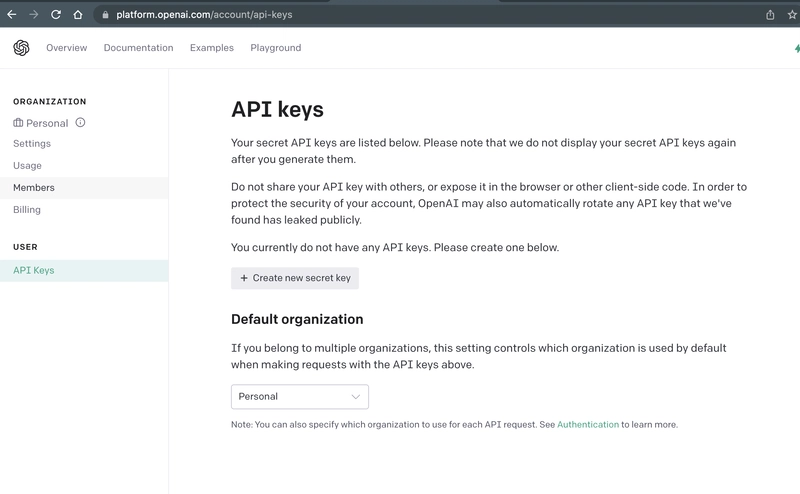Open the Personal default organization dropdown
800x494 pixels.
[x=300, y=397]
